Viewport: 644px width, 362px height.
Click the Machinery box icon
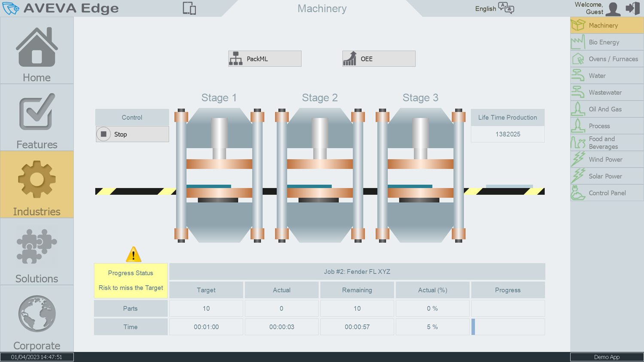[578, 25]
